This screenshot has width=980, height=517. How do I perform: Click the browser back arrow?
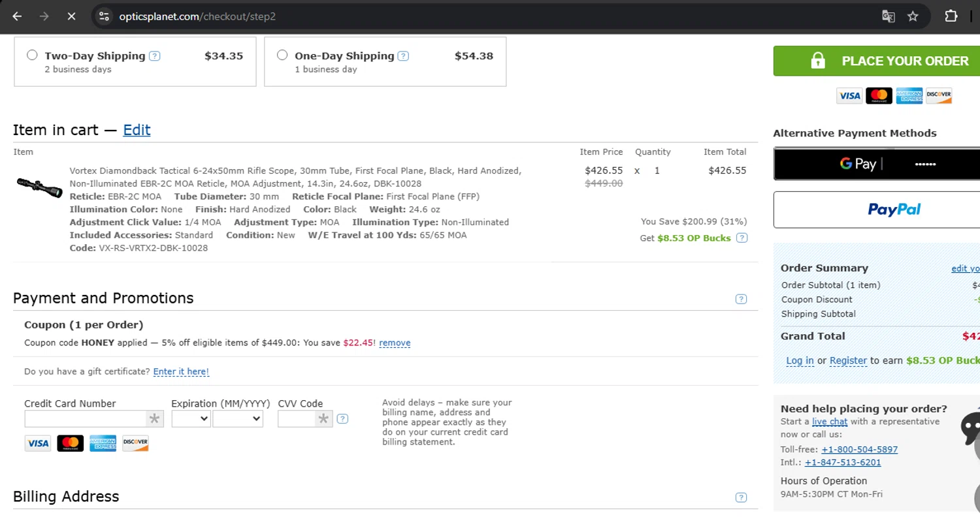[18, 16]
